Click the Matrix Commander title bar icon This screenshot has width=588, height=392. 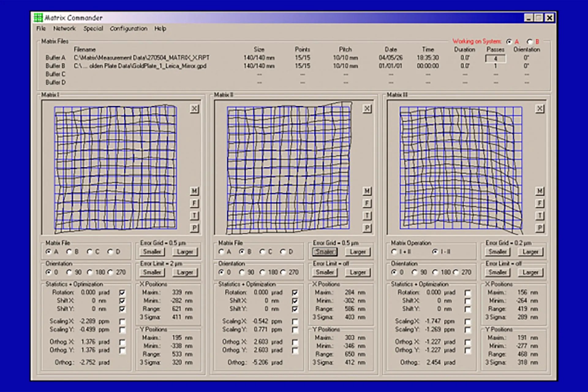point(38,18)
